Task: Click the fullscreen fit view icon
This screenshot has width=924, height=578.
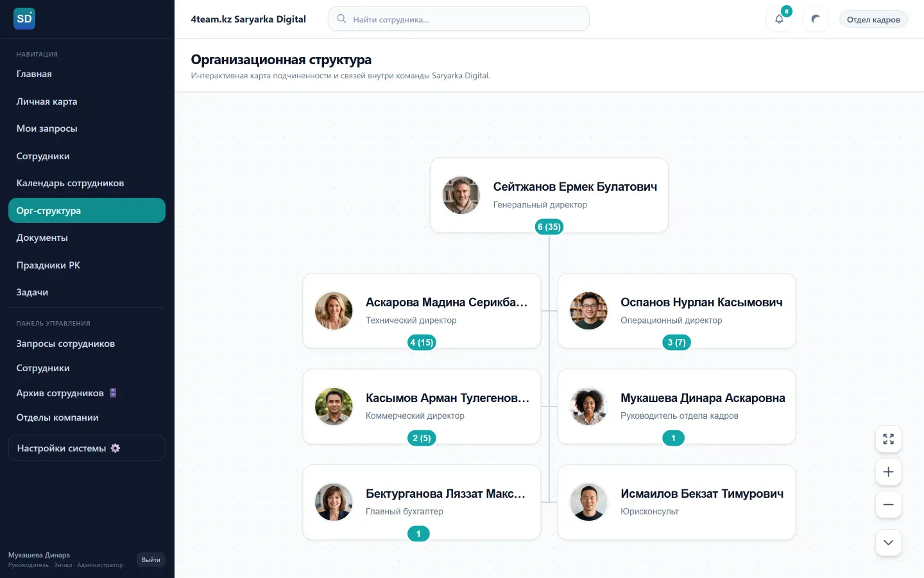Action: click(888, 439)
